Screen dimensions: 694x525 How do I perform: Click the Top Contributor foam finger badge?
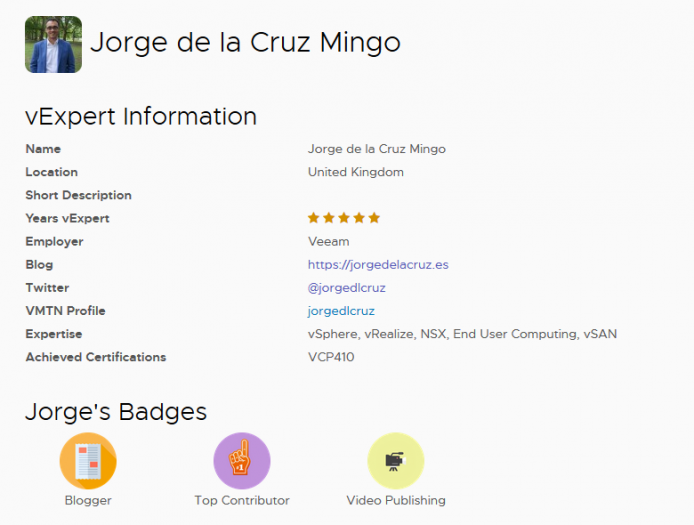tap(242, 461)
